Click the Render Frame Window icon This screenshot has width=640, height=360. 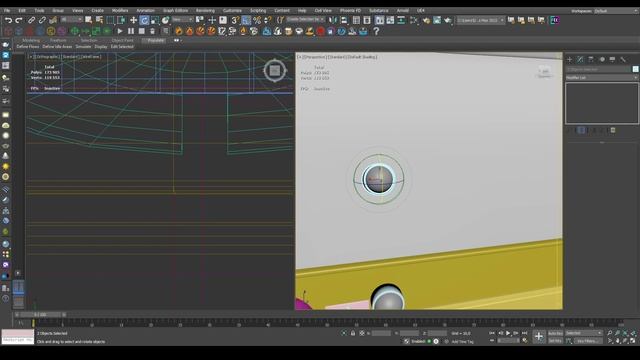click(x=437, y=20)
